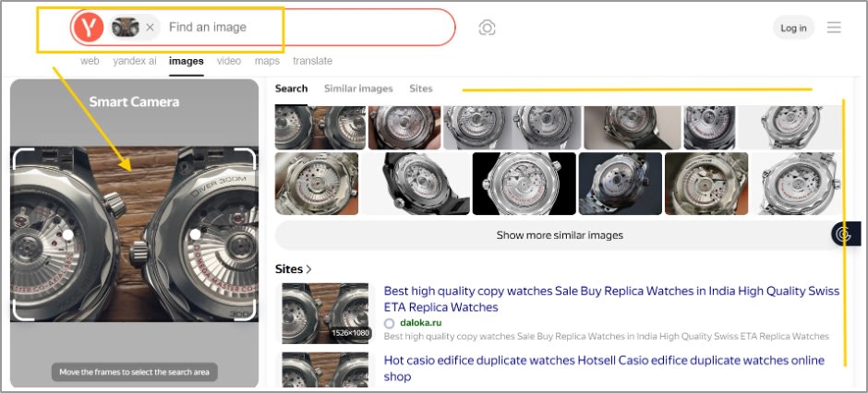Image resolution: width=868 pixels, height=393 pixels.
Task: Click the Log in button
Action: [793, 28]
